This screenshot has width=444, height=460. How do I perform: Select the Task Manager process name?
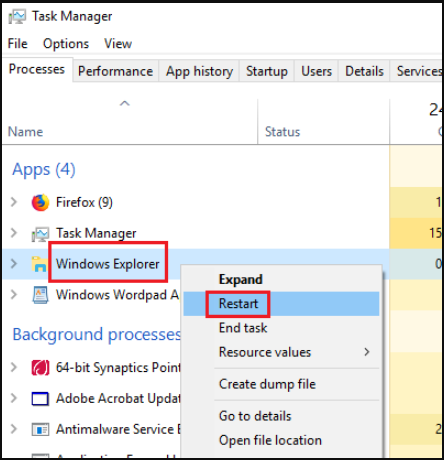[x=96, y=233]
